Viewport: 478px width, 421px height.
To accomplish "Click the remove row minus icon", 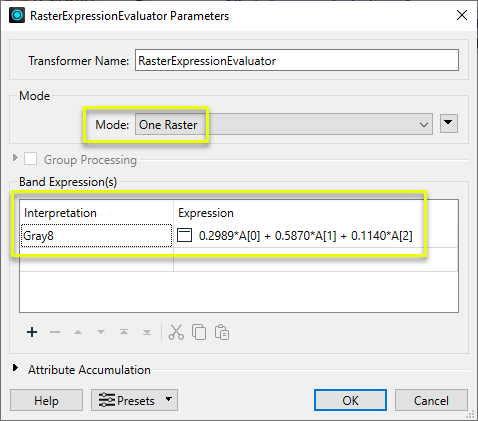I will (x=55, y=332).
